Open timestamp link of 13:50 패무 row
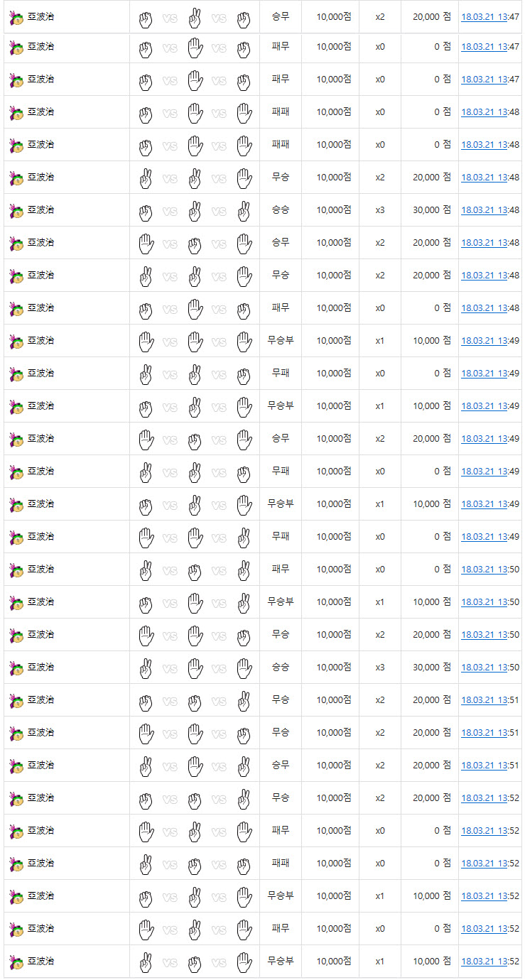 [490, 570]
